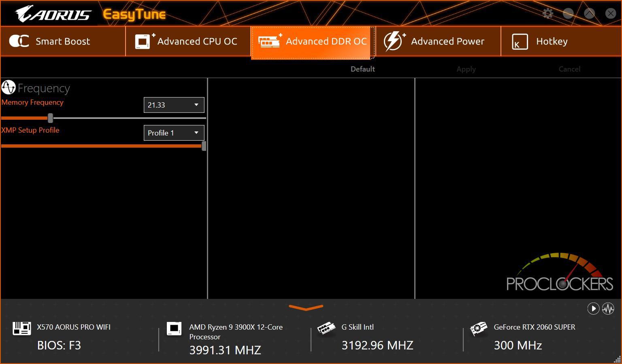
Task: Open the Smart Boost tab
Action: tap(63, 41)
